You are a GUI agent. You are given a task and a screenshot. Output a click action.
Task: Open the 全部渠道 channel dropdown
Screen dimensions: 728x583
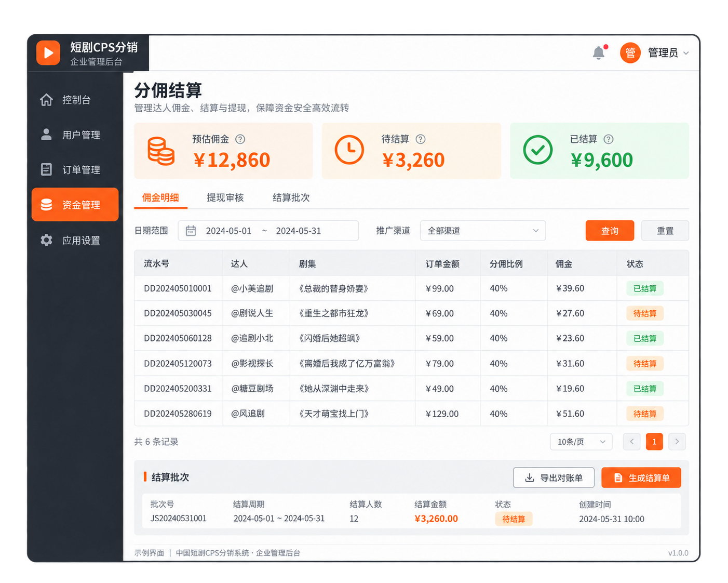[x=483, y=231]
